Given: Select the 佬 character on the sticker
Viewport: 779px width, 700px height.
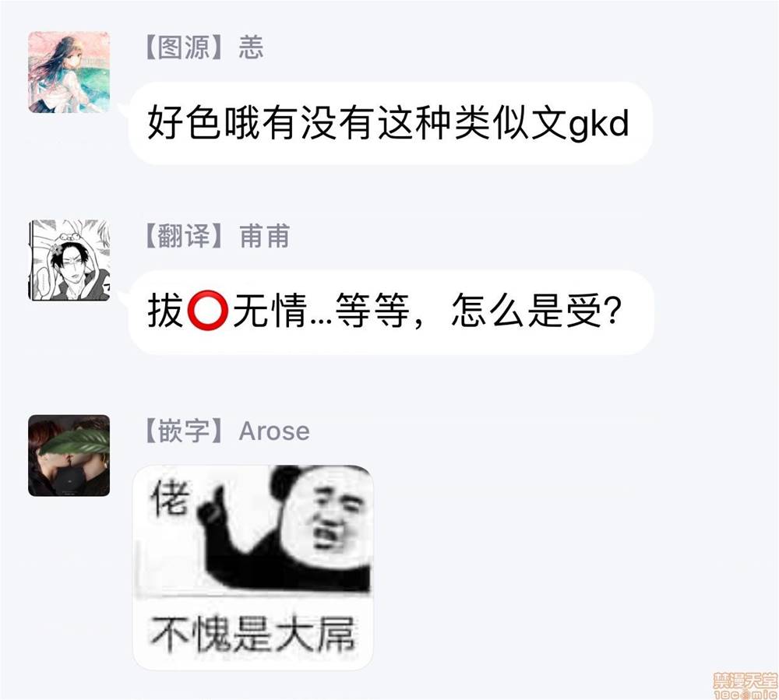Looking at the screenshot, I should (x=171, y=498).
